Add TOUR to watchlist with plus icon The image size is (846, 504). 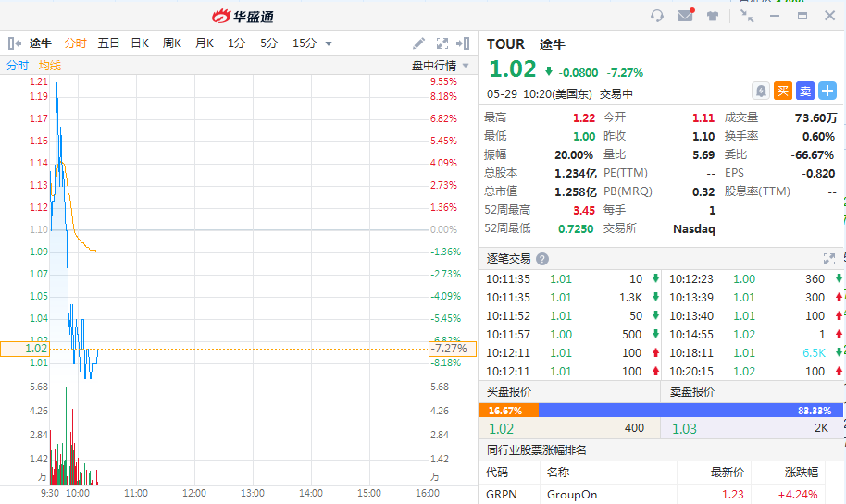click(x=827, y=91)
